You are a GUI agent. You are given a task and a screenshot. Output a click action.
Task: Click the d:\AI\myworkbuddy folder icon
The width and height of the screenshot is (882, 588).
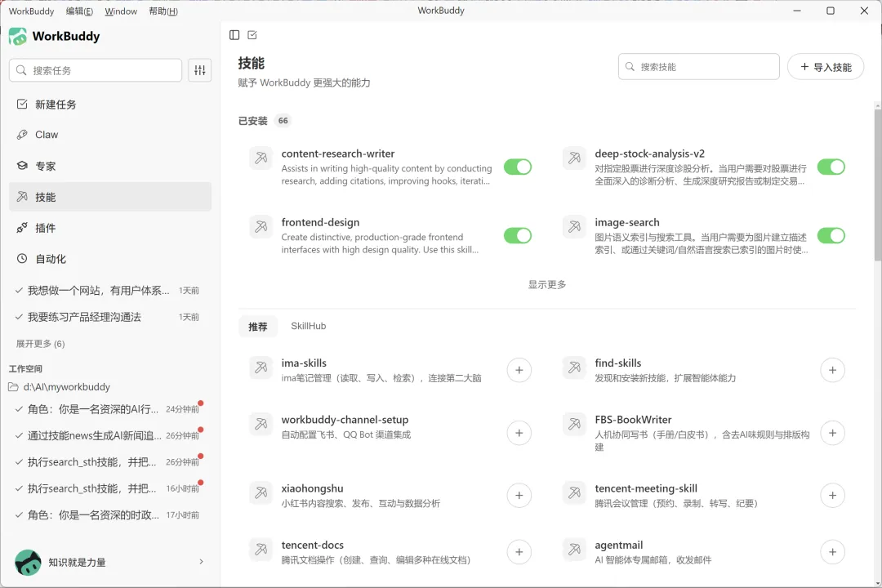coord(13,386)
